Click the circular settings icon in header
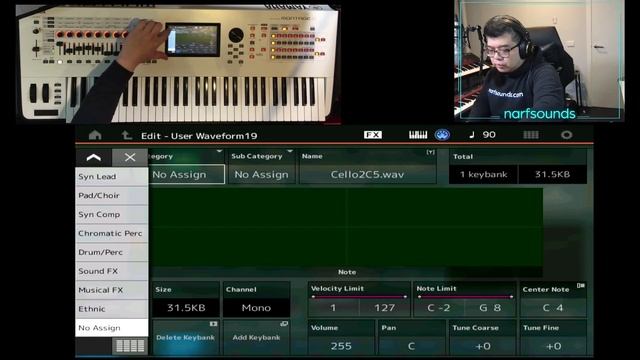The width and height of the screenshot is (640, 360). coord(567,135)
